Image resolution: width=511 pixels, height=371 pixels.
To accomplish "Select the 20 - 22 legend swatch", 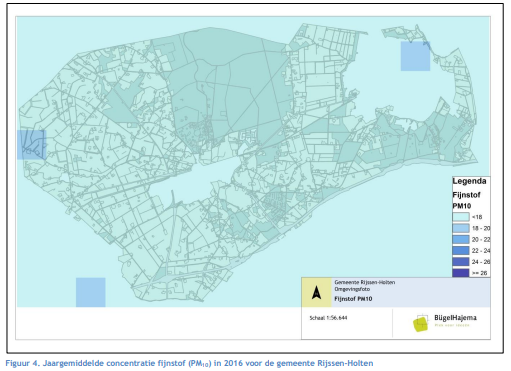I will pos(461,239).
